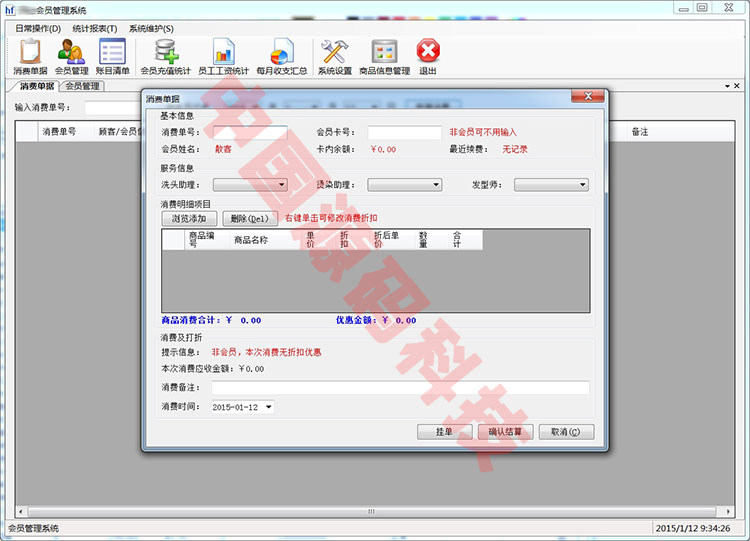Switch to the 会员管理 tab

82,86
